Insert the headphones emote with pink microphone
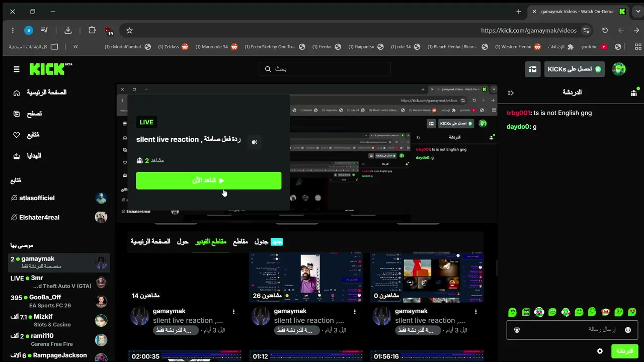The width and height of the screenshot is (644, 362). 566,312
